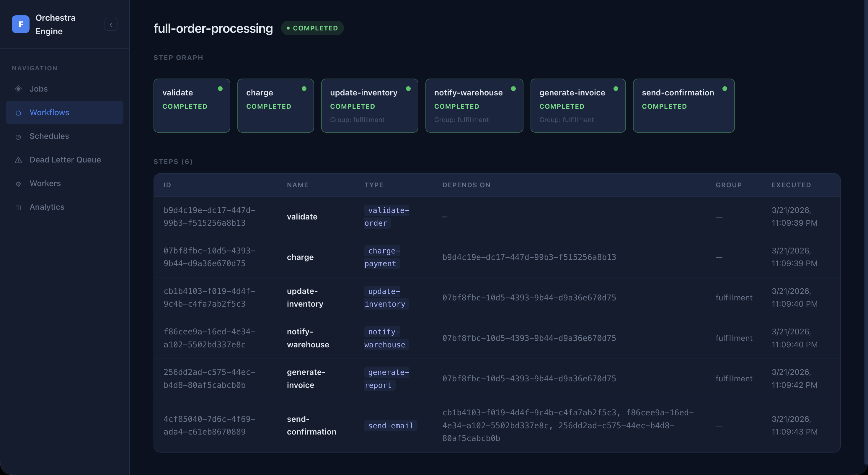This screenshot has width=868, height=475.
Task: Click the send-confirmation step node
Action: point(683,105)
